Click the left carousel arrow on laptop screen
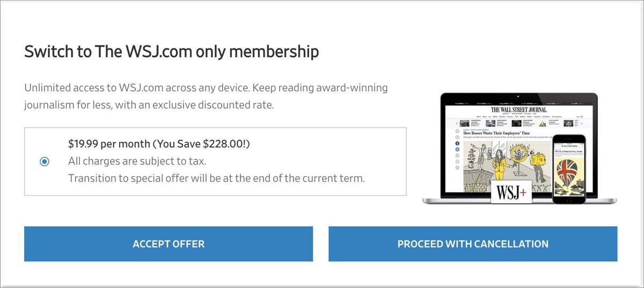644x288 pixels. [x=457, y=123]
